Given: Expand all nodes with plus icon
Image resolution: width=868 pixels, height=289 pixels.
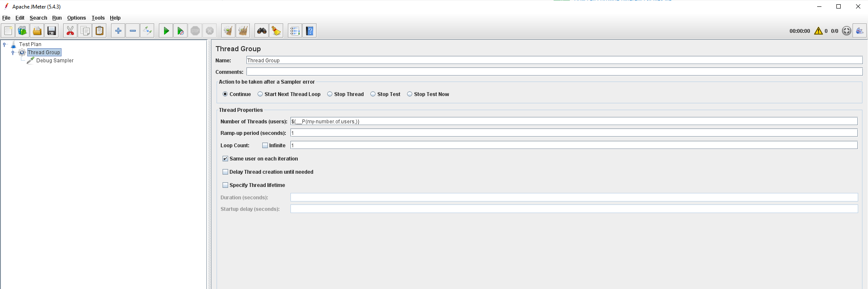Looking at the screenshot, I should pos(118,31).
